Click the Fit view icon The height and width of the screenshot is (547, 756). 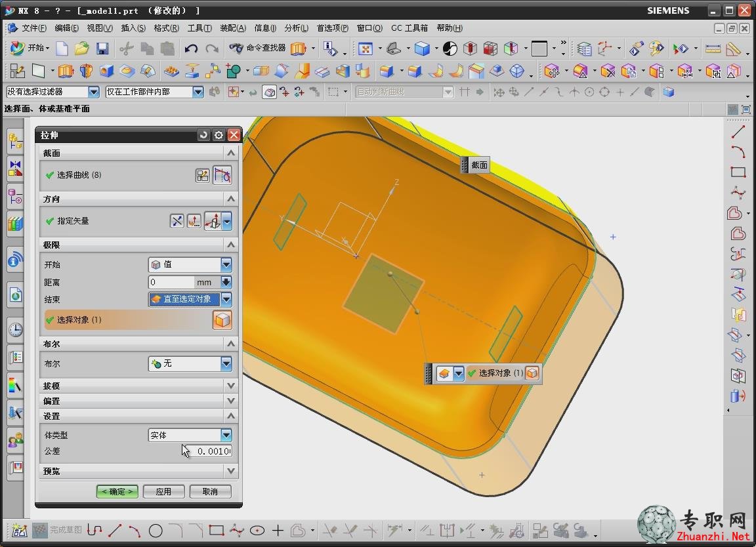click(x=366, y=48)
